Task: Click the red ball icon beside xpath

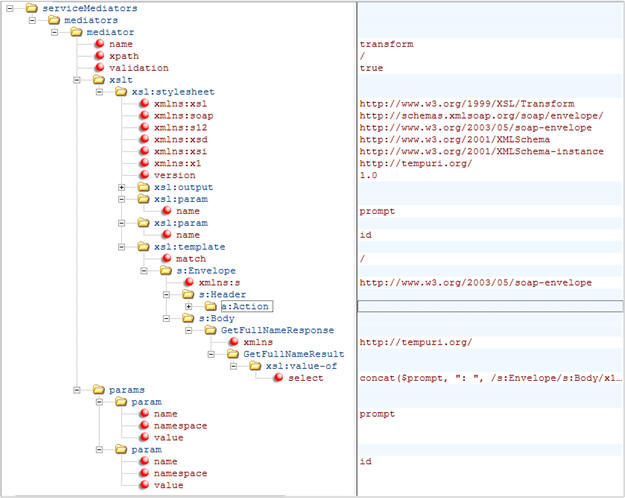Action: click(100, 55)
